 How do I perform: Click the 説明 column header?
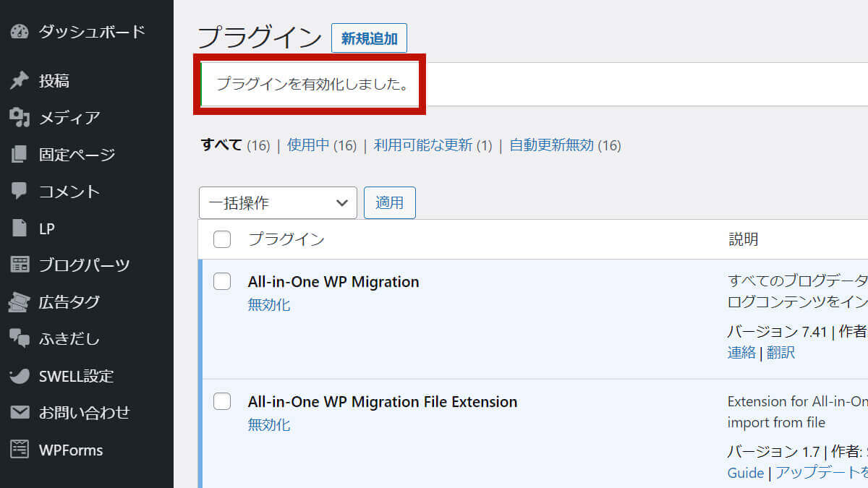click(x=743, y=239)
